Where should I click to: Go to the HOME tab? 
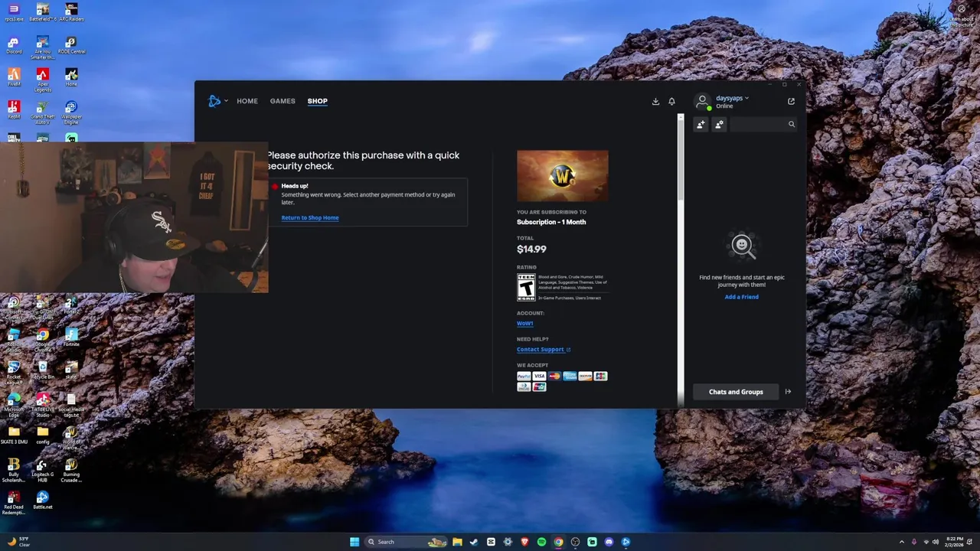coord(247,101)
